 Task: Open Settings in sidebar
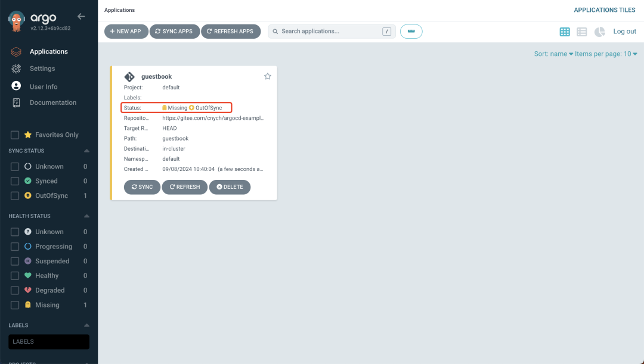pos(42,69)
